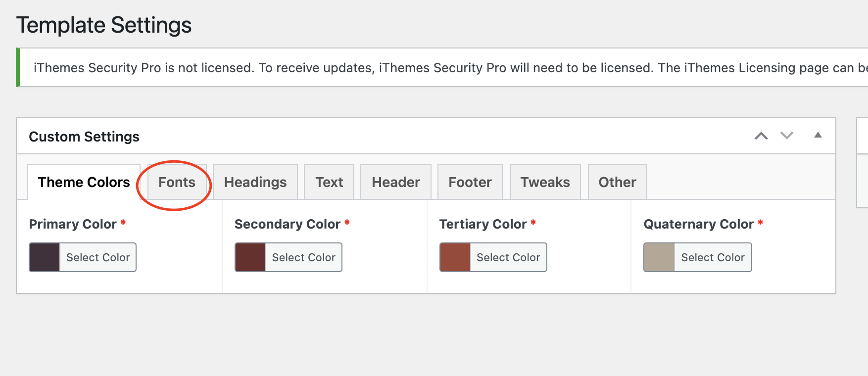Select the Other tab

[617, 182]
